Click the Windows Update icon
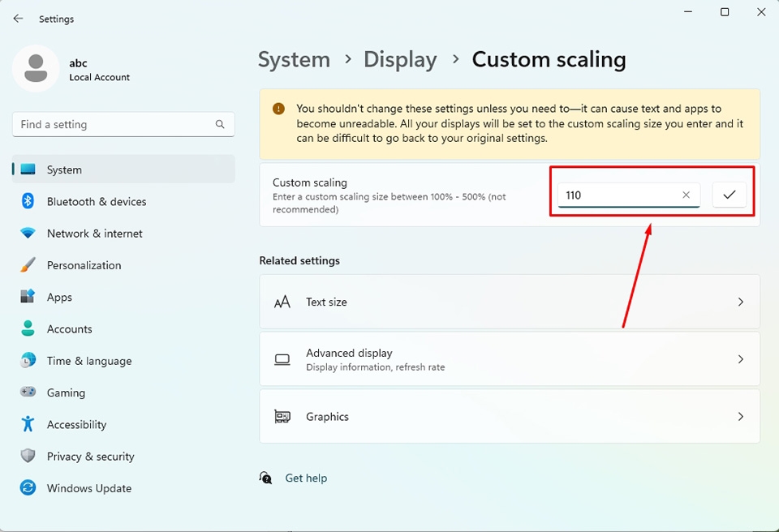Viewport: 779px width, 532px height. coord(26,487)
